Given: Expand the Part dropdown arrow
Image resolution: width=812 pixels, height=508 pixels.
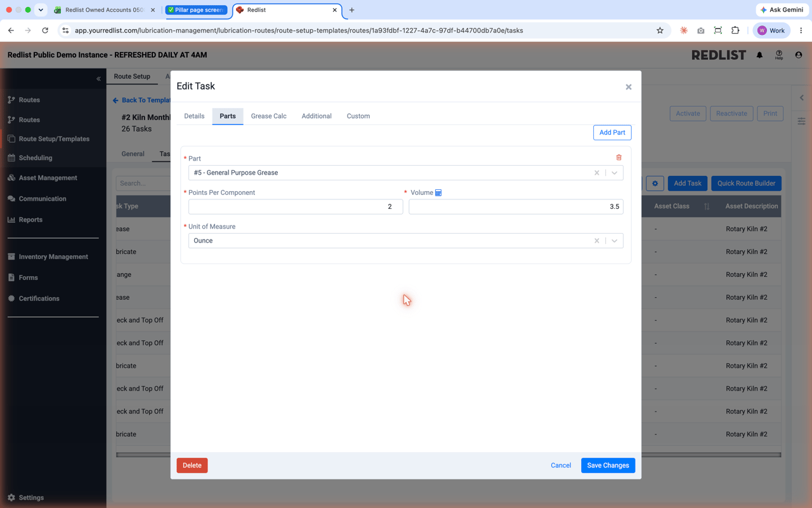Looking at the screenshot, I should click(x=614, y=173).
